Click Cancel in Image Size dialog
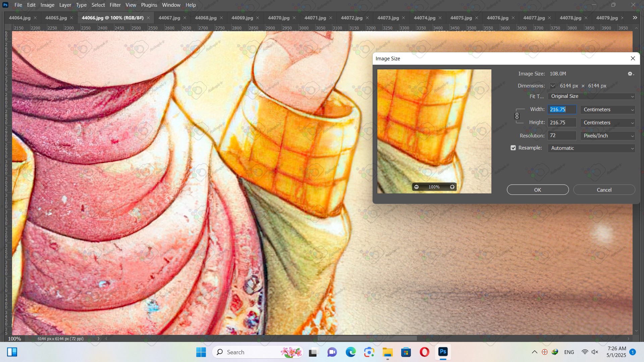This screenshot has height=362, width=644. point(604,190)
